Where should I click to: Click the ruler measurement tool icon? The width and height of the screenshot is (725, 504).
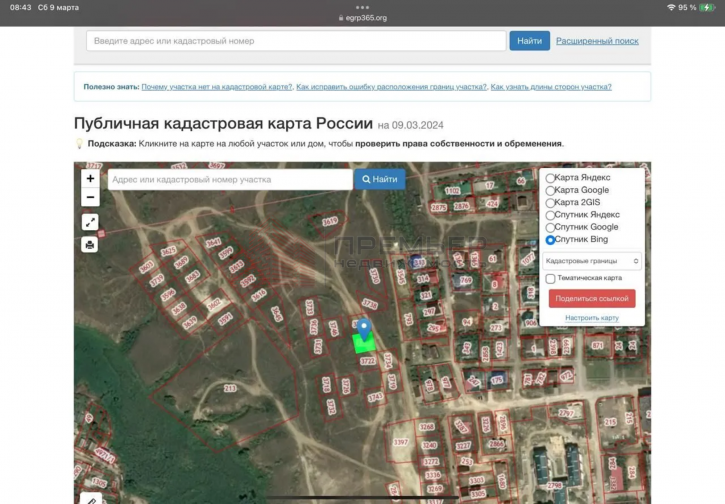click(x=90, y=499)
